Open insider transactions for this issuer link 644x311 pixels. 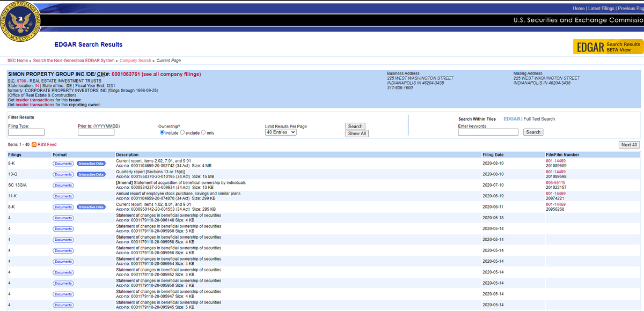point(35,100)
